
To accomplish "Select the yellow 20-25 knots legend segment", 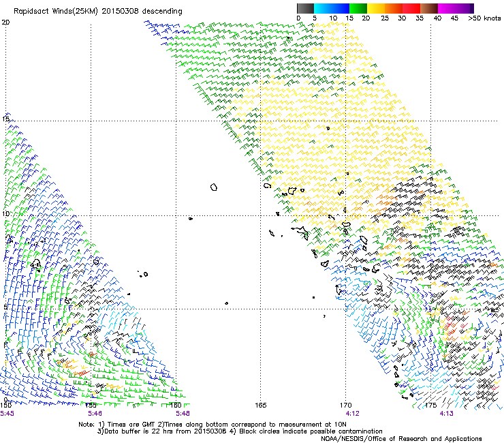I will pos(376,8).
